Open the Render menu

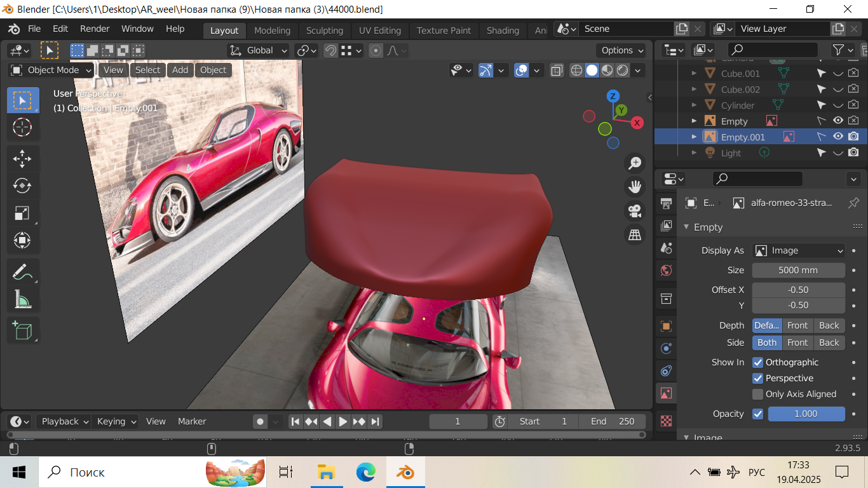click(x=95, y=29)
